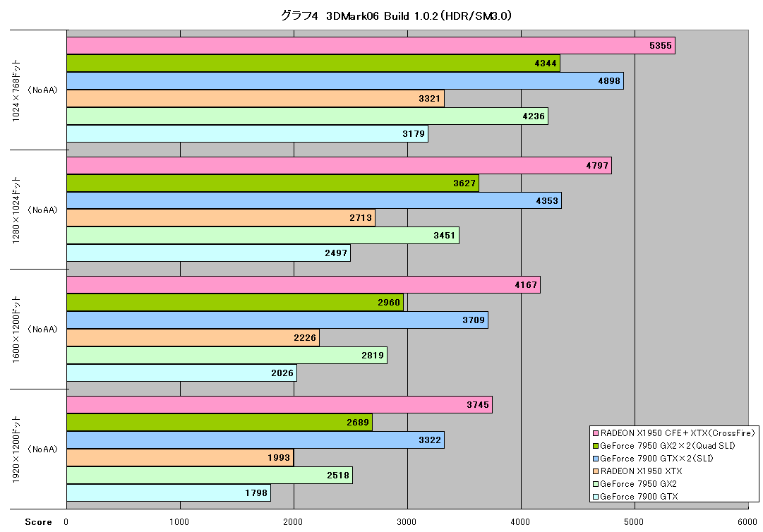Select the bar labeled 2713
Viewport: 763px width, 532px height.
(x=221, y=218)
